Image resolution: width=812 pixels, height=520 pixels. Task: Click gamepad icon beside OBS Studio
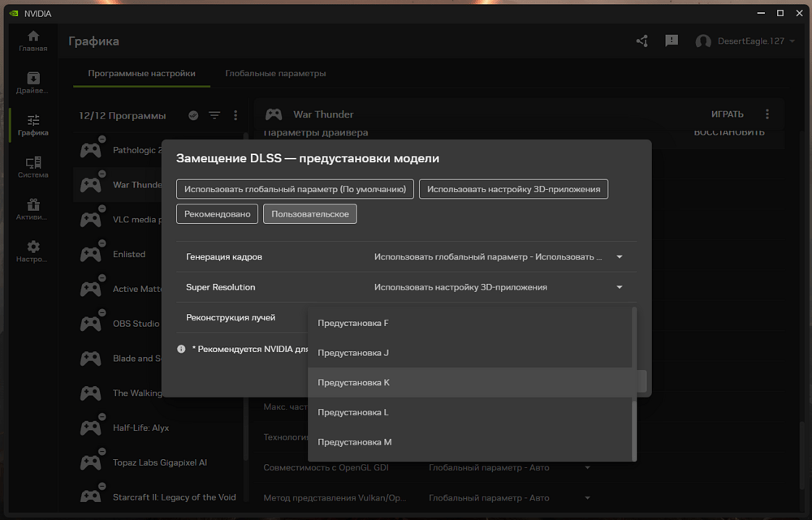point(91,324)
